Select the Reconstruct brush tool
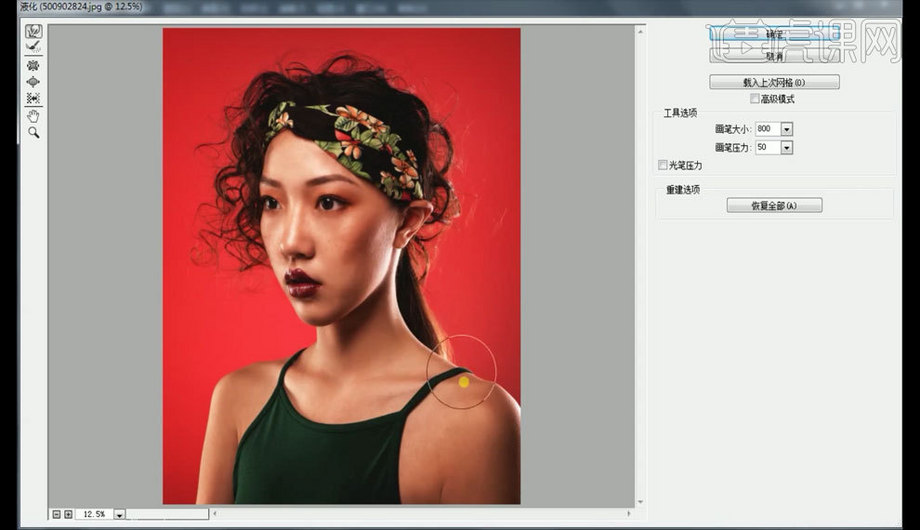This screenshot has width=920, height=530. [x=33, y=46]
